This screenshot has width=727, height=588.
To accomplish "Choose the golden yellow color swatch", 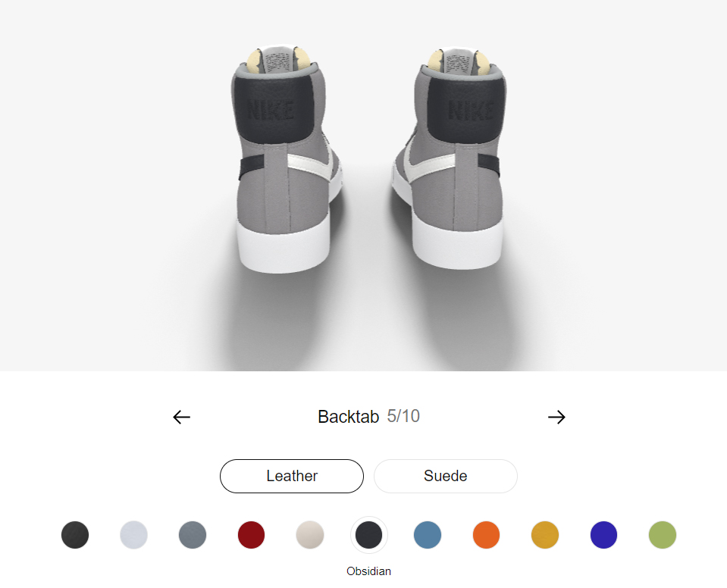I will point(545,535).
